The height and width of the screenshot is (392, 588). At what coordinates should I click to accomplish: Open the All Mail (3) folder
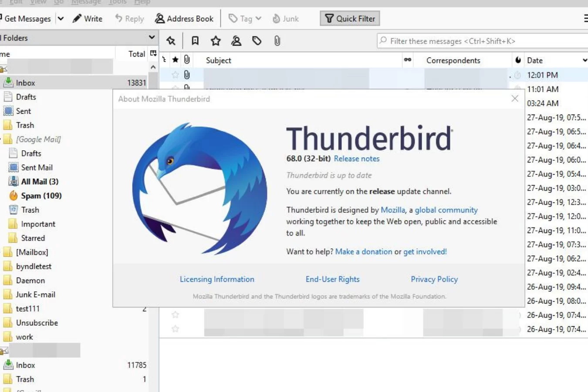point(39,182)
